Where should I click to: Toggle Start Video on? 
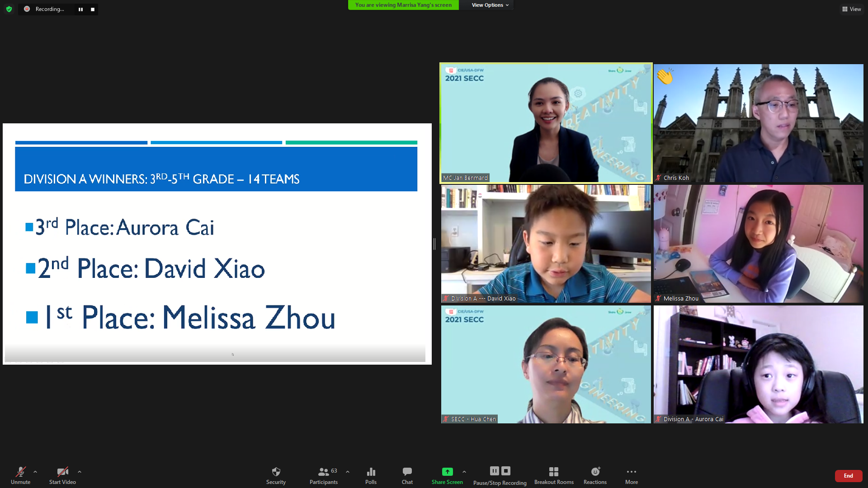click(x=62, y=475)
